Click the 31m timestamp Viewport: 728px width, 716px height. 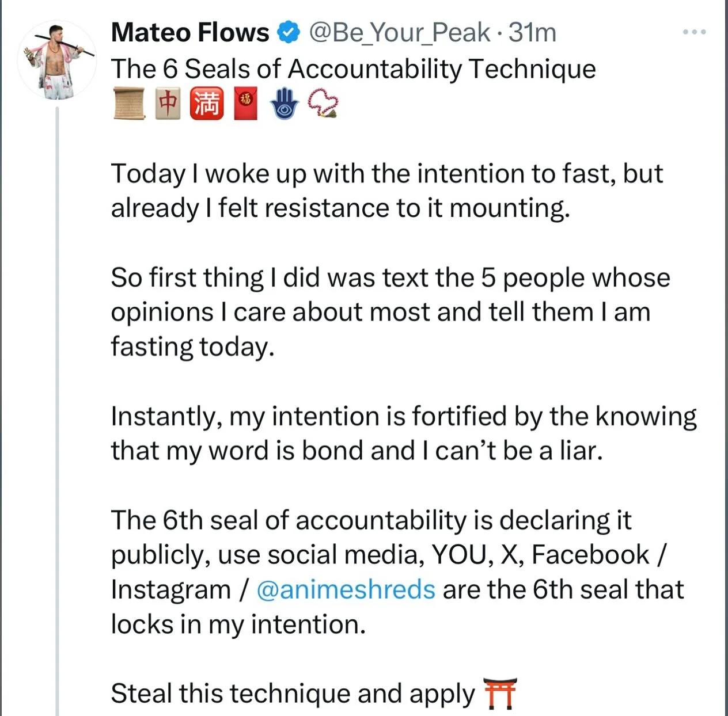click(532, 33)
